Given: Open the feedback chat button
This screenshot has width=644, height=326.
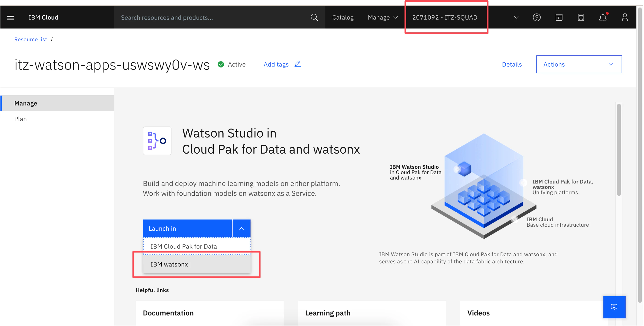Looking at the screenshot, I should [x=614, y=307].
